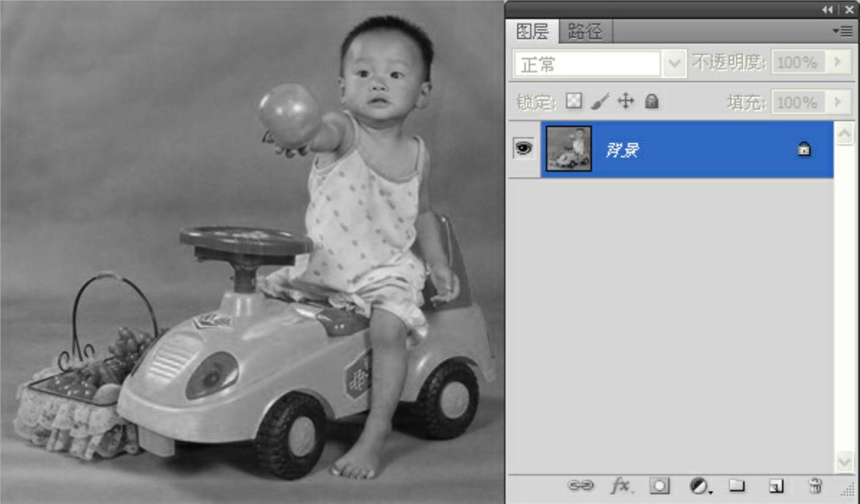Screen dimensions: 860x504
Task: Delete layer with the trash icon
Action: (x=815, y=486)
